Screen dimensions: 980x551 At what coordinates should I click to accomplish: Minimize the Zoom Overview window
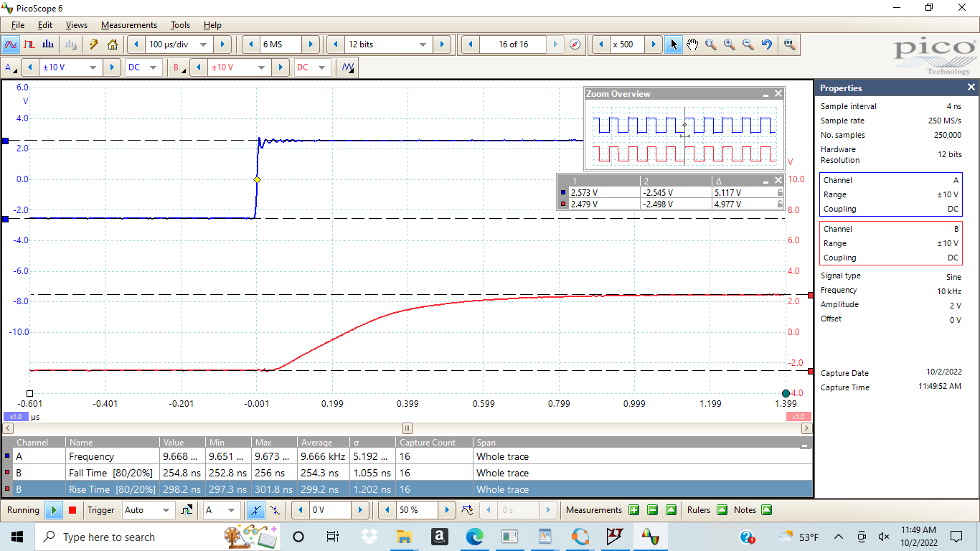click(x=765, y=94)
